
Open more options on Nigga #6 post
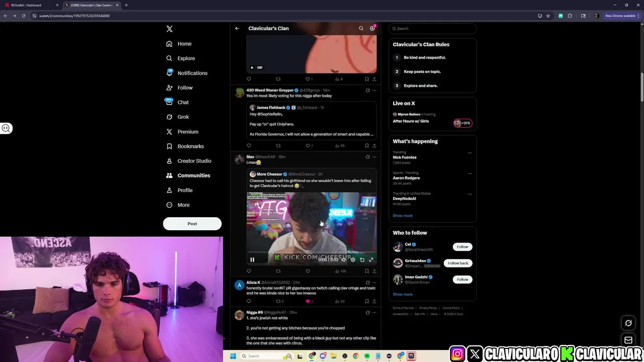pos(374,312)
